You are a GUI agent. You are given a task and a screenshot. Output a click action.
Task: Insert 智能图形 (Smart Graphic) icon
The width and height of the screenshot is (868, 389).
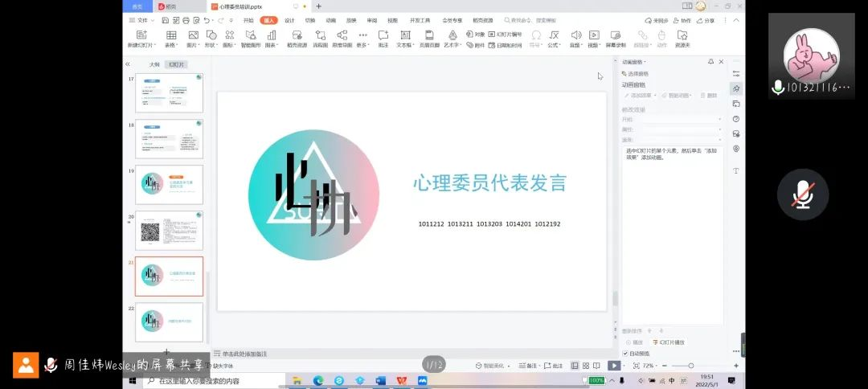(251, 35)
